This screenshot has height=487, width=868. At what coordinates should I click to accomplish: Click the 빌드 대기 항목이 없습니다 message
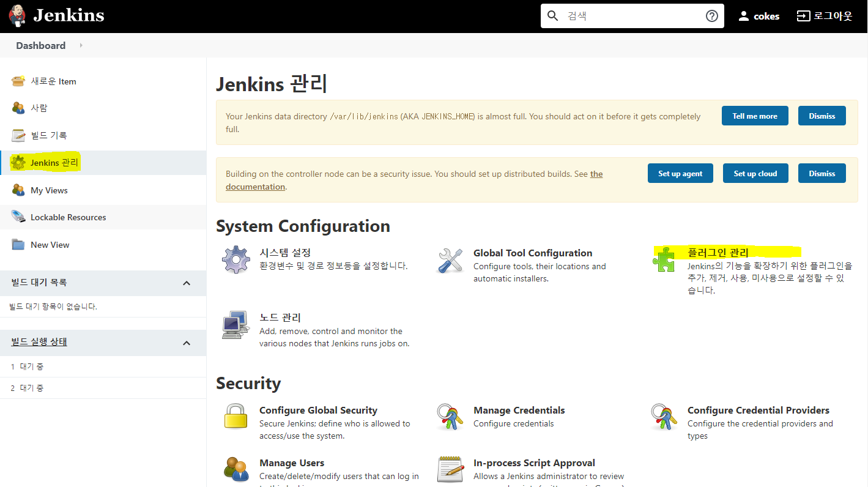[x=53, y=307]
